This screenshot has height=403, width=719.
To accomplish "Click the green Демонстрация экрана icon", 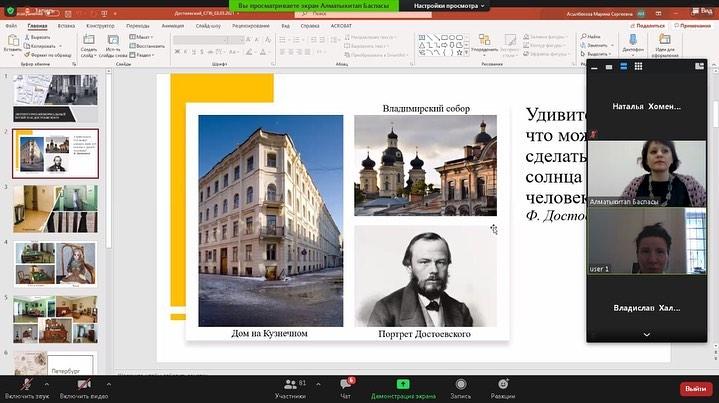I will coord(403,384).
